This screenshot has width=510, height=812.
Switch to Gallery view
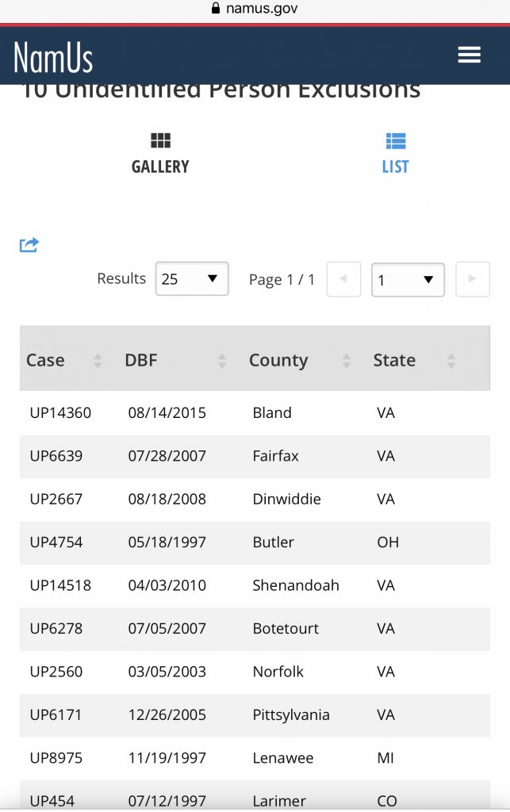click(x=160, y=153)
